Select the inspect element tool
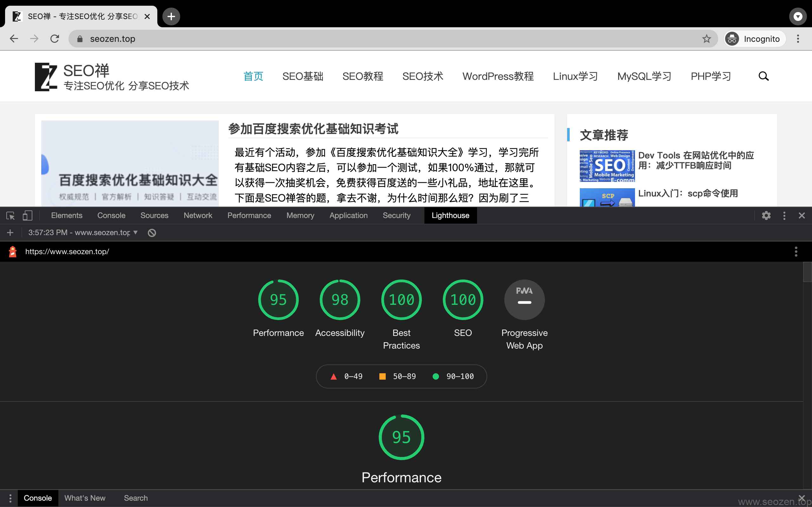 tap(10, 215)
